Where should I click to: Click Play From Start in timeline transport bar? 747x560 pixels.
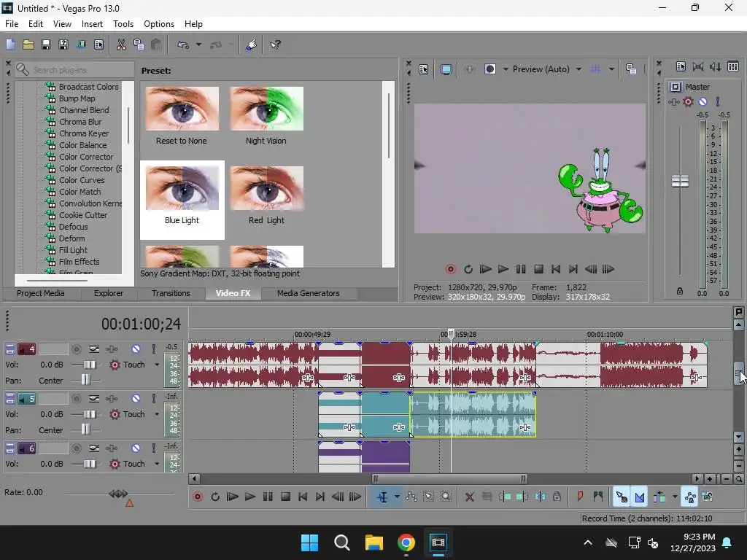[x=233, y=497]
